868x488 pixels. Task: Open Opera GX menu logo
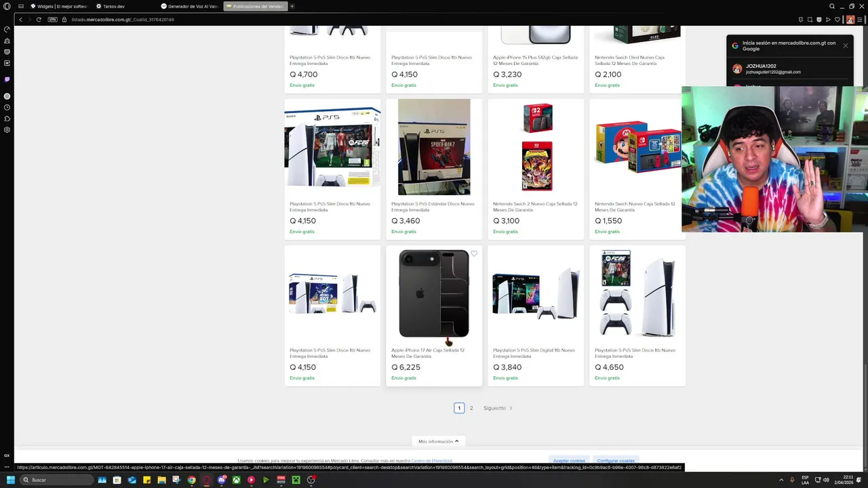point(7,6)
